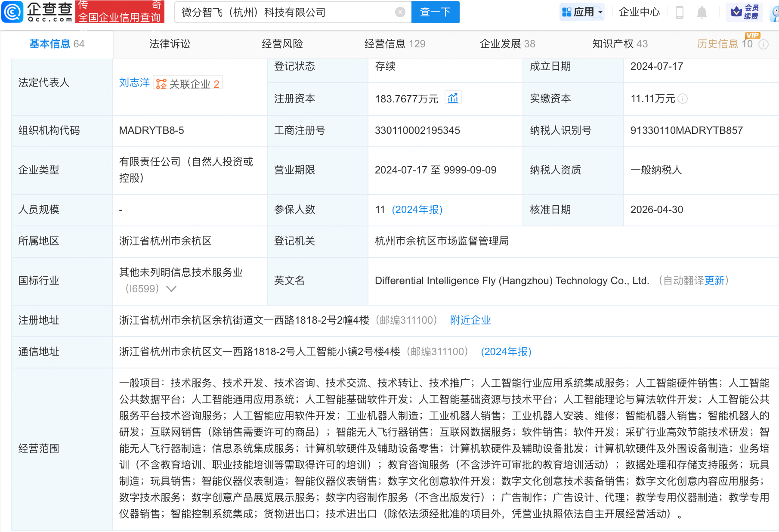Image resolution: width=779 pixels, height=532 pixels.
Task: Open the 知识产权 43 tab
Action: (x=620, y=44)
